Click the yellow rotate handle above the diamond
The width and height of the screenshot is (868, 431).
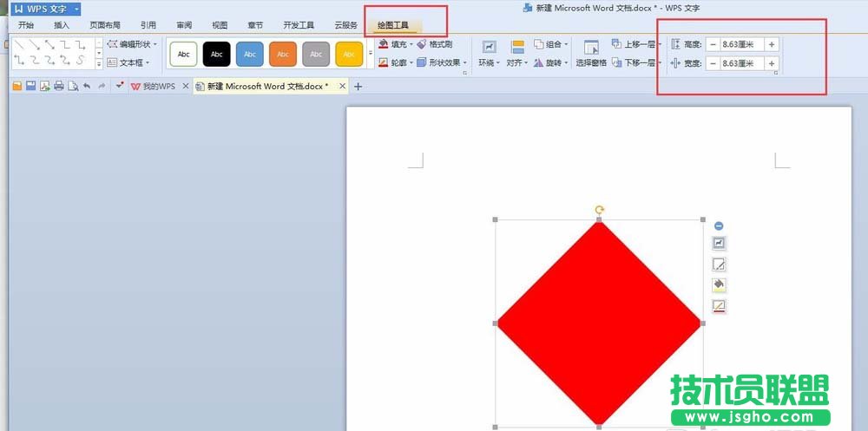click(x=599, y=209)
